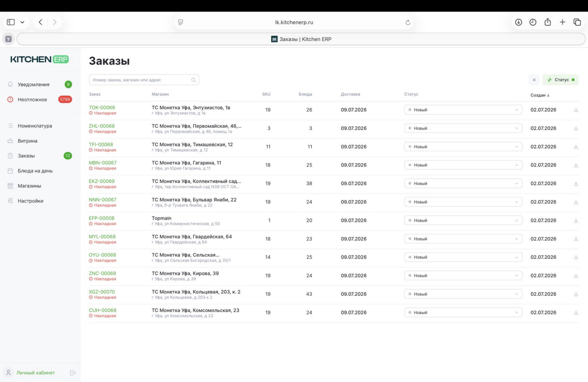Download order EKZ-00069 with its download icon
Image resolution: width=588 pixels, height=382 pixels.
click(x=576, y=183)
